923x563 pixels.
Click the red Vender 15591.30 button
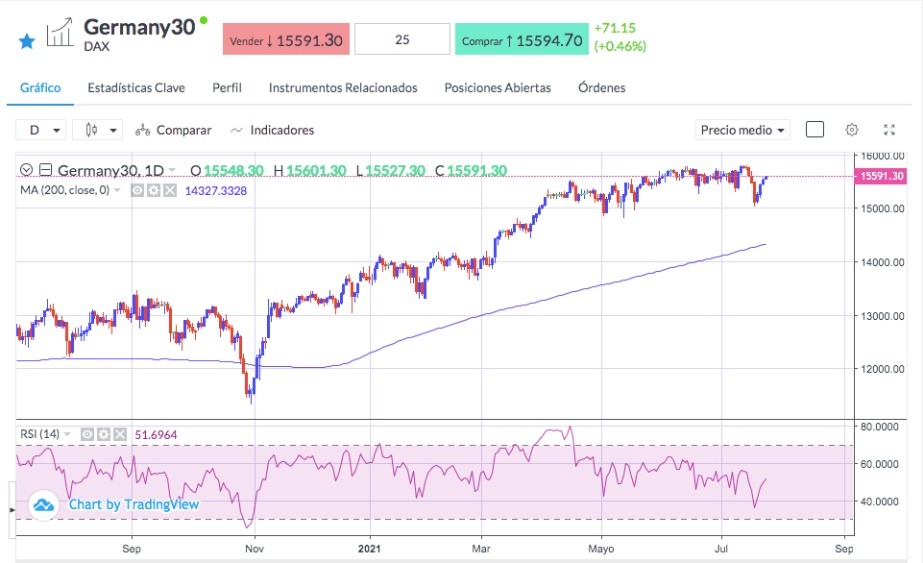click(286, 39)
